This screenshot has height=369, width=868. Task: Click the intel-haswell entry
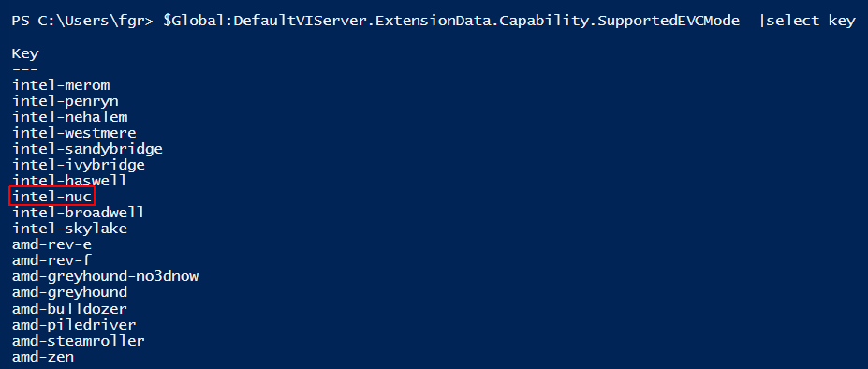coord(69,181)
